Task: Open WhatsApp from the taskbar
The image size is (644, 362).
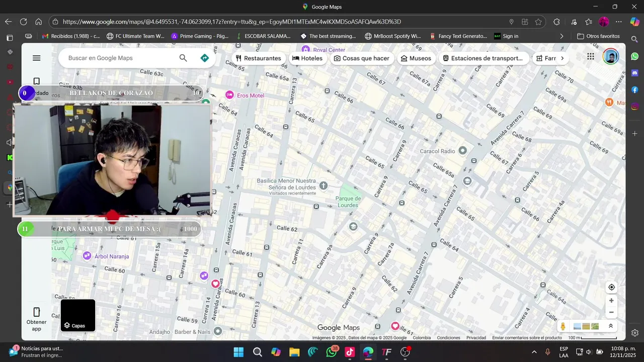Action: coord(331,352)
